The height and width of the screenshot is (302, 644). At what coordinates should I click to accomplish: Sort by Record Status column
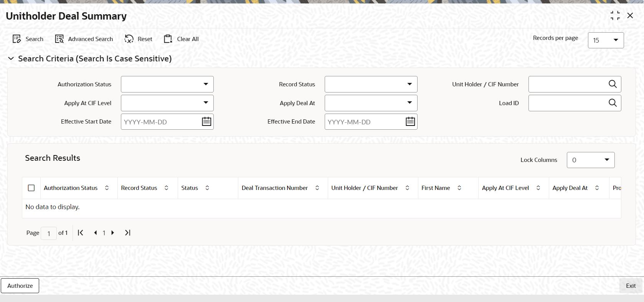click(166, 188)
